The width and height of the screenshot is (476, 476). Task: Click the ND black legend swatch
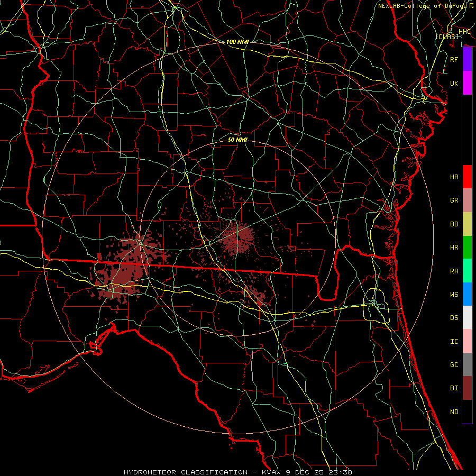click(467, 411)
